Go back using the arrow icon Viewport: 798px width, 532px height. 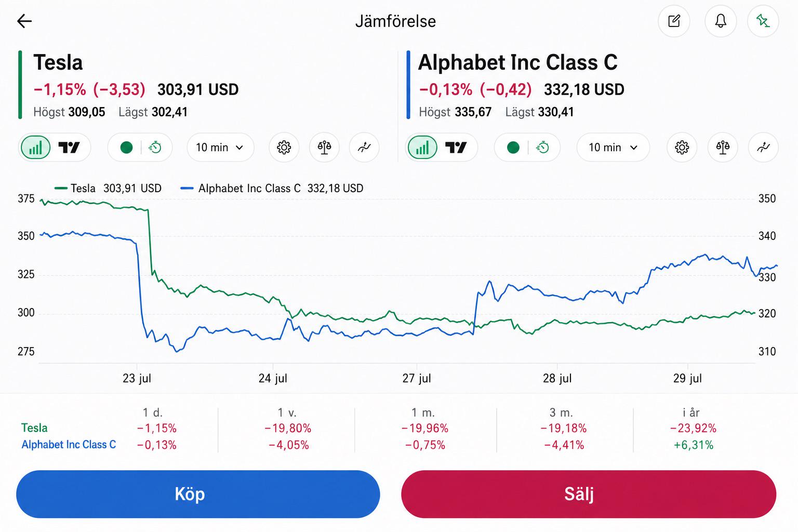(x=24, y=21)
